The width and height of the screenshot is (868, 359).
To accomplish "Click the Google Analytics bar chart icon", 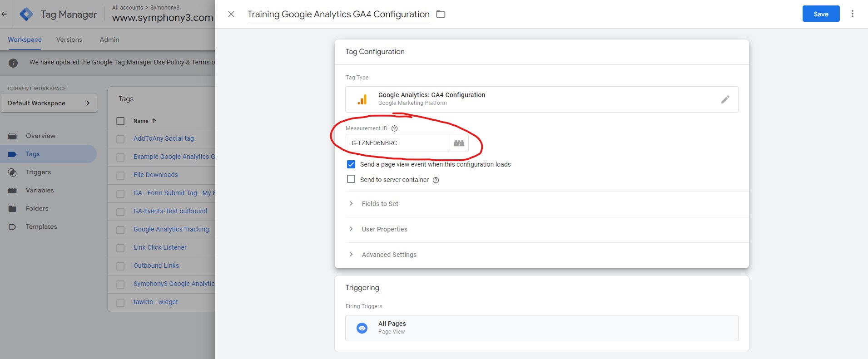I will pyautogui.click(x=362, y=99).
